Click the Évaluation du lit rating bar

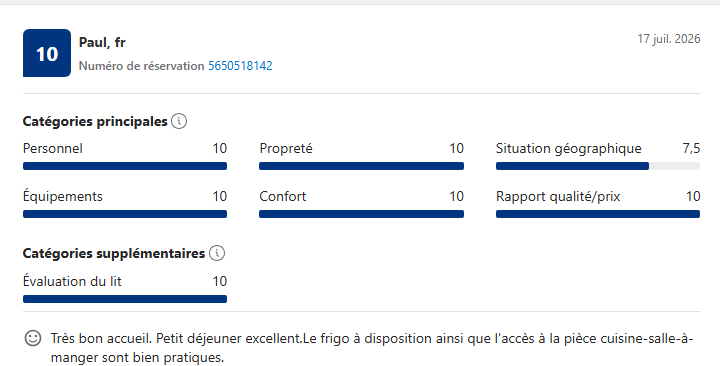click(125, 299)
